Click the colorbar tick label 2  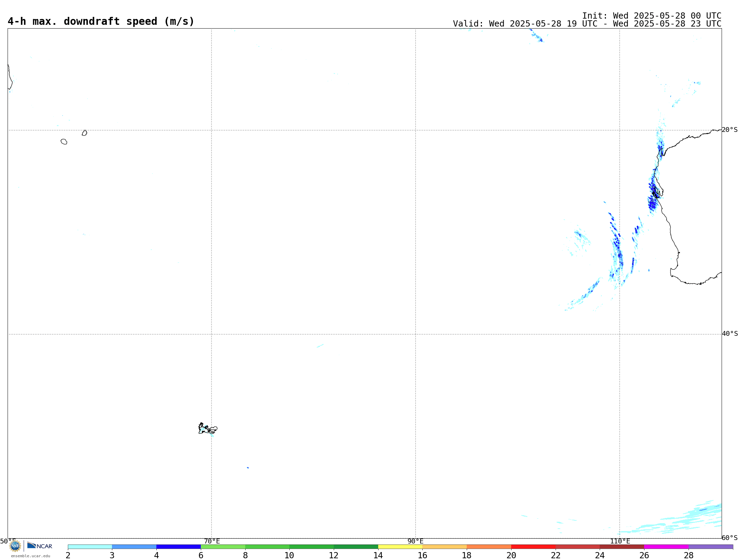point(68,555)
